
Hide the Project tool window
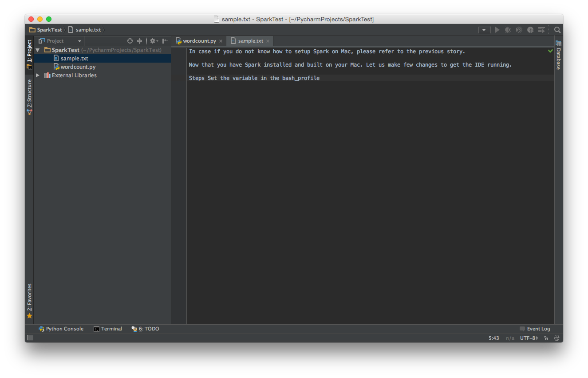165,41
